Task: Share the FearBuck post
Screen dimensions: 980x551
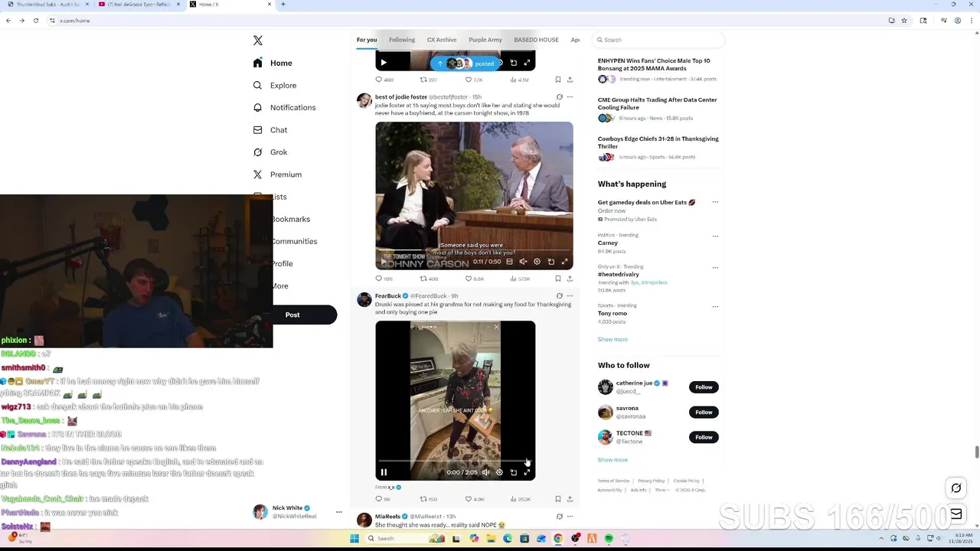Action: tap(570, 499)
